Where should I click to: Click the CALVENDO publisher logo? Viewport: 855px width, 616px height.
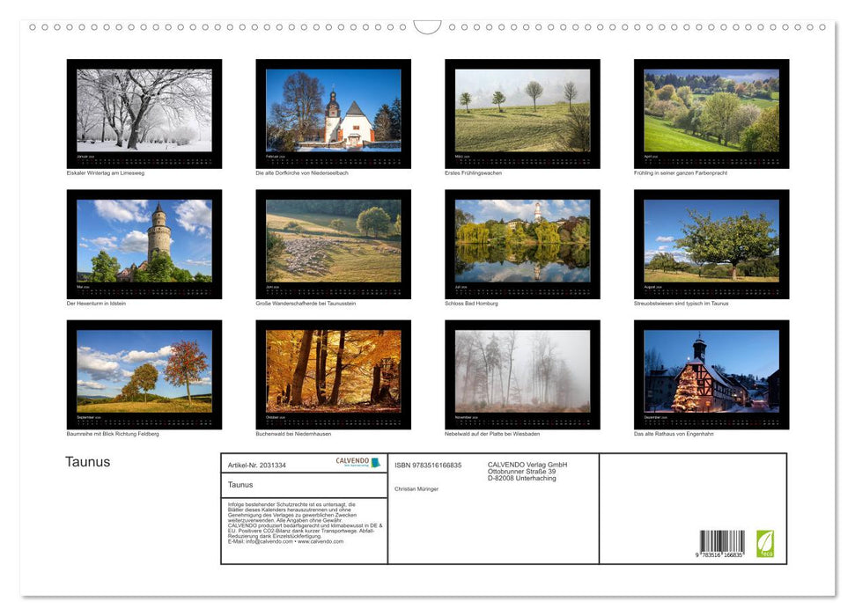(351, 461)
